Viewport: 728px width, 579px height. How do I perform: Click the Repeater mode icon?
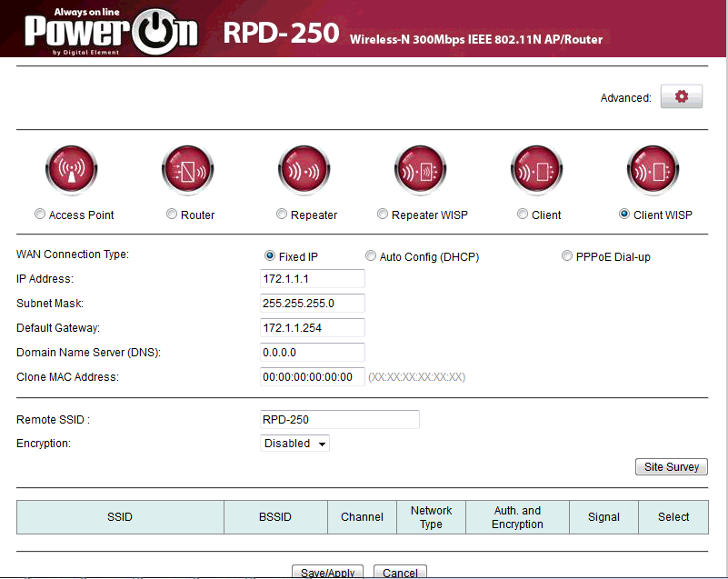coord(304,170)
